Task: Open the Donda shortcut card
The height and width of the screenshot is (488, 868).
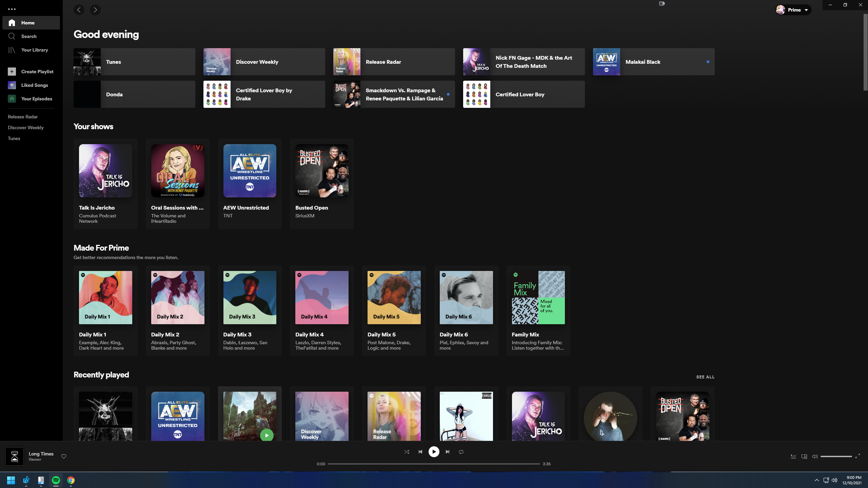Action: pos(134,94)
